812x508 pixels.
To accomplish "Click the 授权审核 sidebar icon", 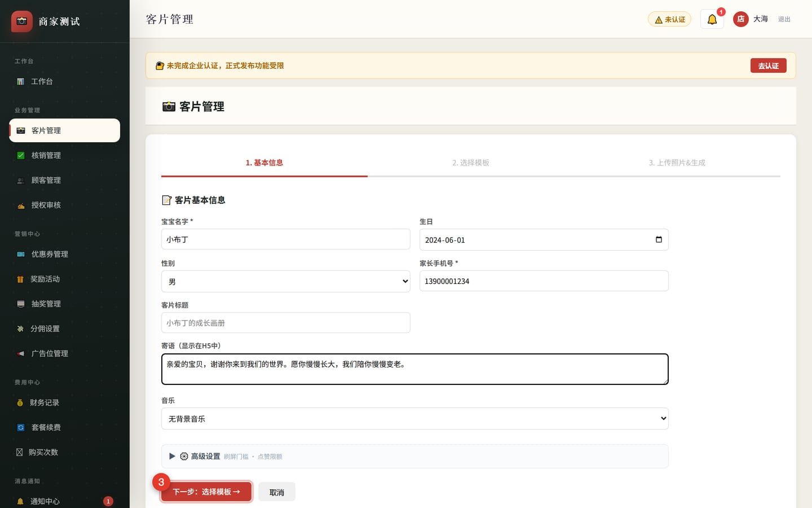I will coord(21,205).
